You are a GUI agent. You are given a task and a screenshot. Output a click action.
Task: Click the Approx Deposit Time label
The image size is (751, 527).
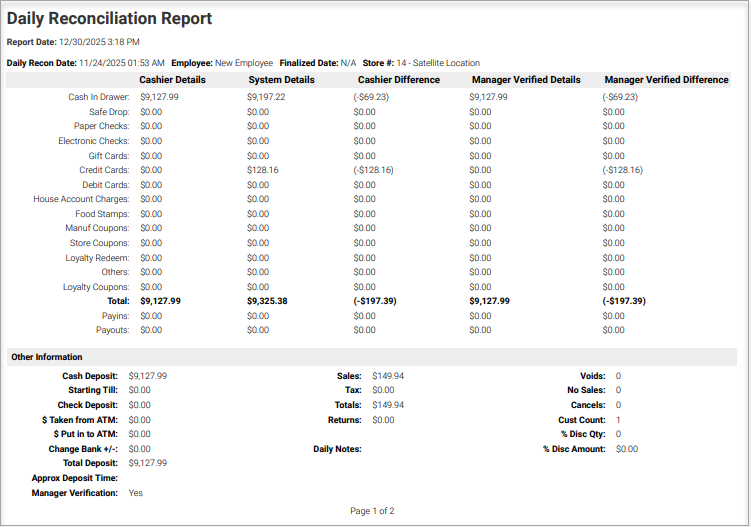point(74,478)
